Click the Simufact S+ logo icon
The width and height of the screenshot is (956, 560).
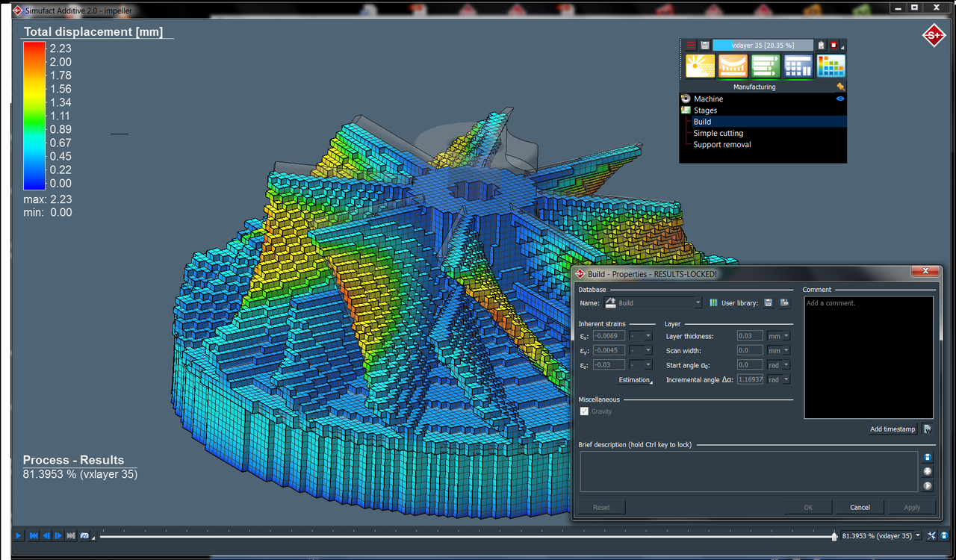[933, 35]
